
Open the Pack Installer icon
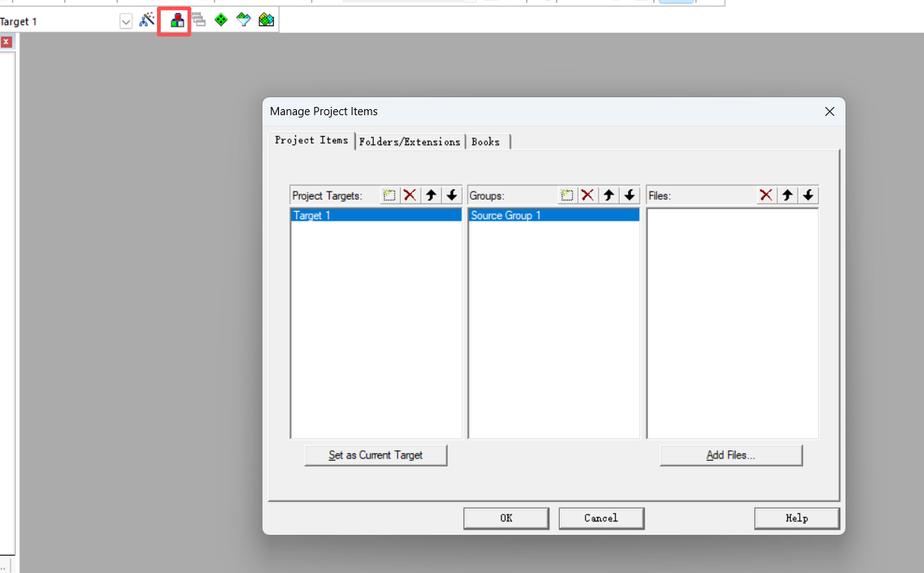tap(266, 19)
